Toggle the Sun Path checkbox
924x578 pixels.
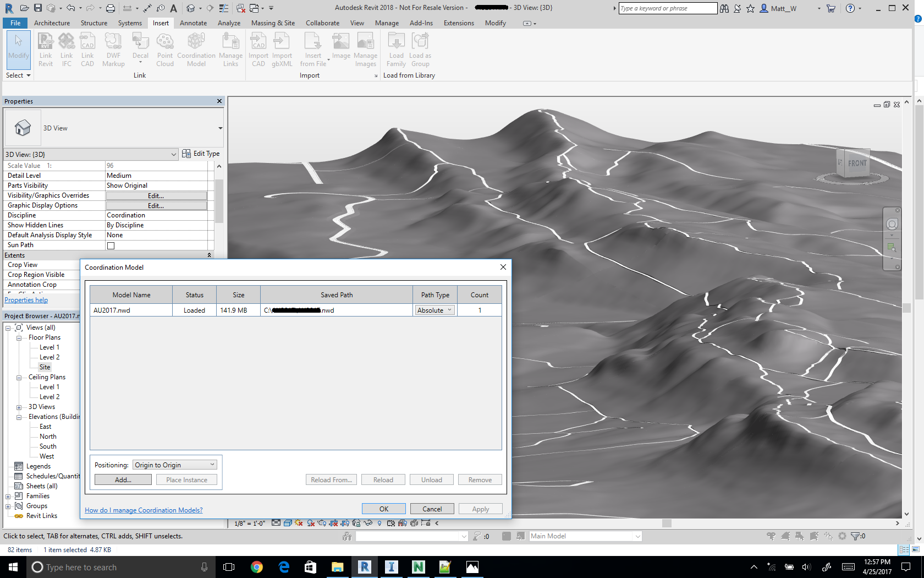pos(111,246)
